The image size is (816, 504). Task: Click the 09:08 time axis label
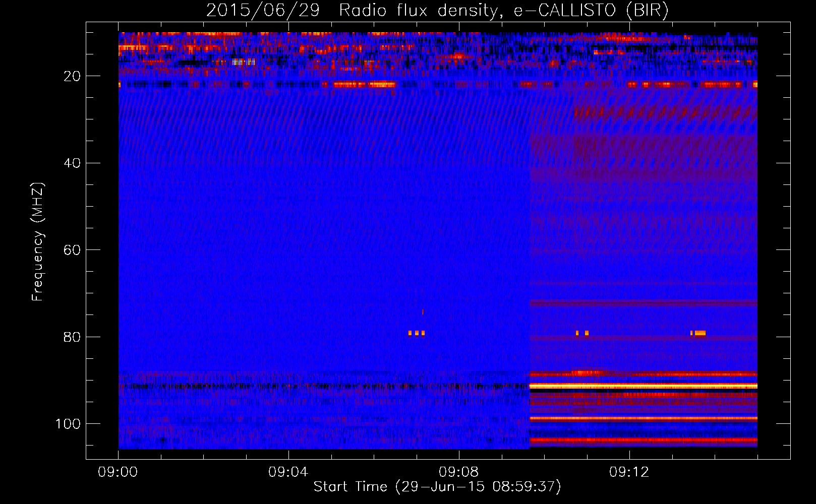(x=458, y=472)
